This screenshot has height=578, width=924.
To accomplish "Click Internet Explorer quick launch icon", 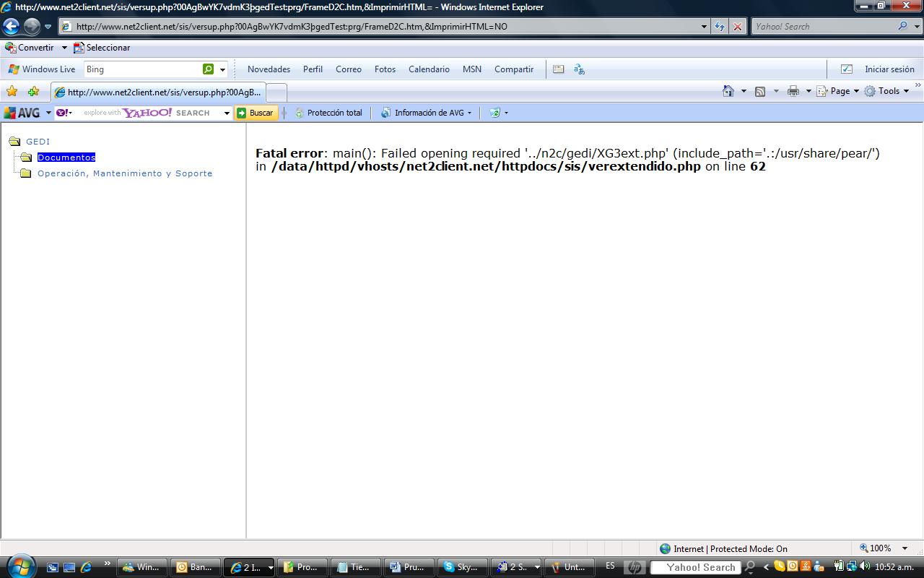I will 86,567.
